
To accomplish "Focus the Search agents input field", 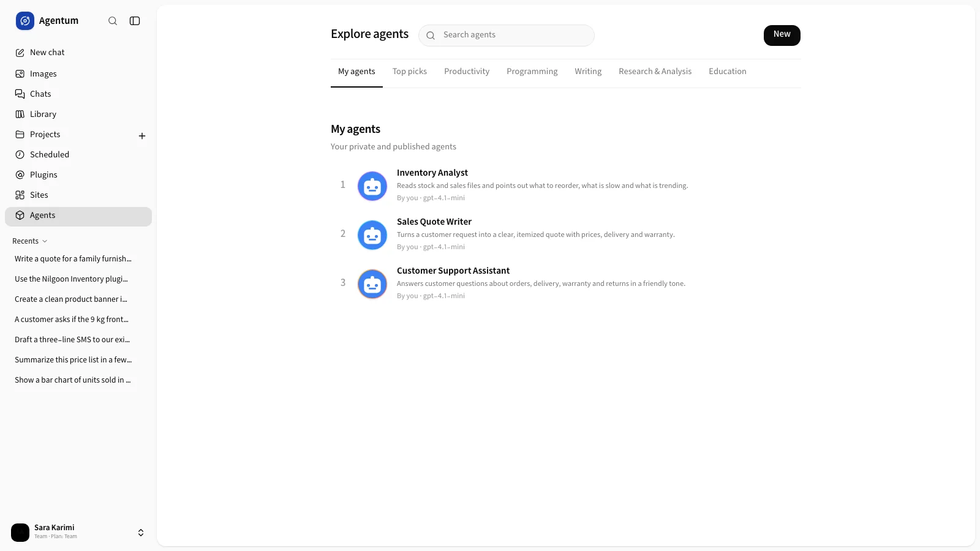I will click(507, 36).
